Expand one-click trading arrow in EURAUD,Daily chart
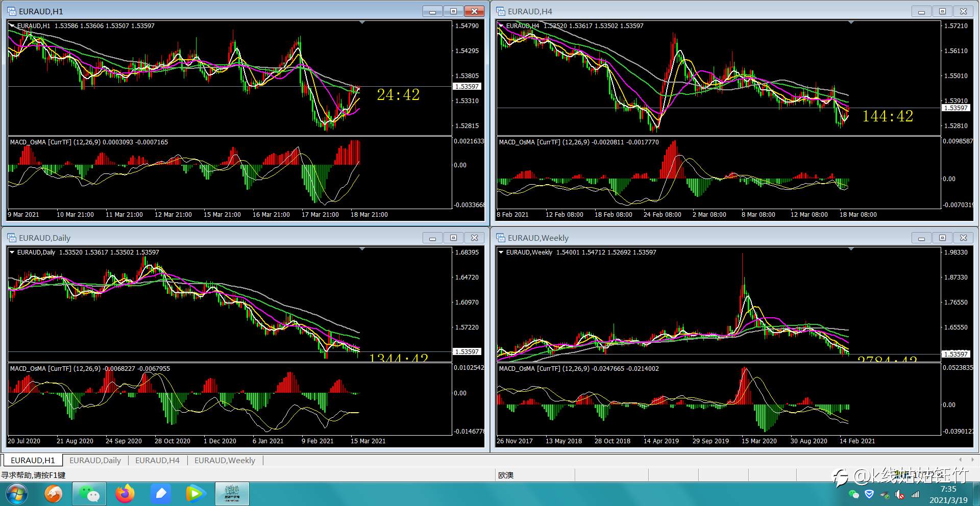Viewport: 980px width, 506px height. [x=12, y=252]
